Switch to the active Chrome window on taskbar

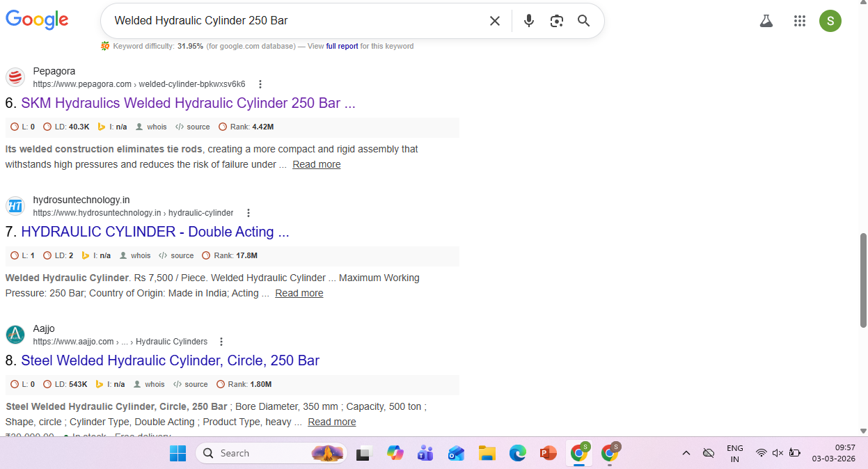(x=578, y=453)
